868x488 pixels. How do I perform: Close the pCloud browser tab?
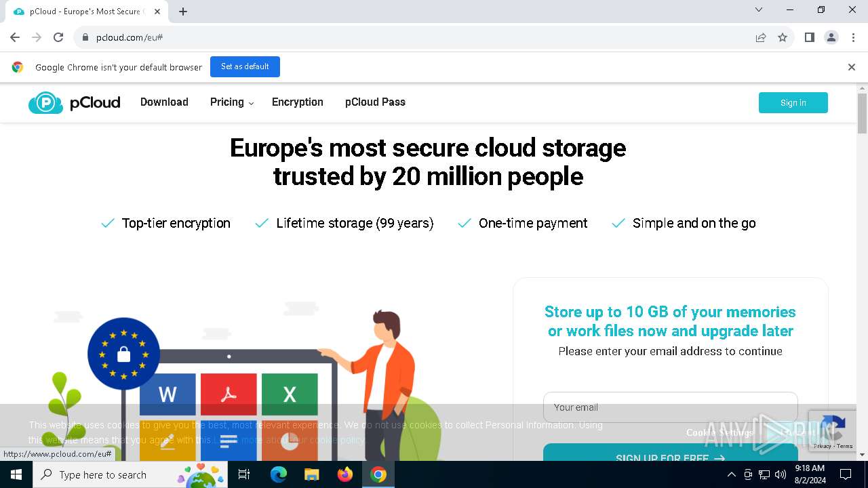(x=157, y=12)
